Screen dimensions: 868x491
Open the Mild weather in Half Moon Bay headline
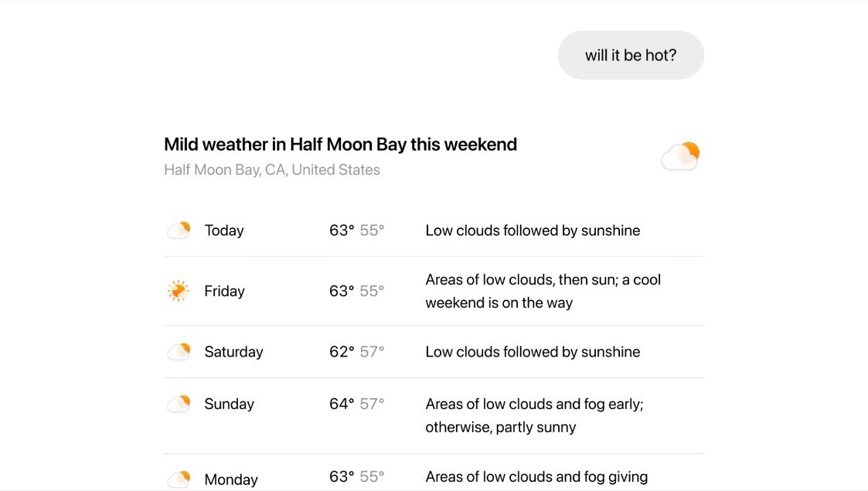[x=340, y=145]
